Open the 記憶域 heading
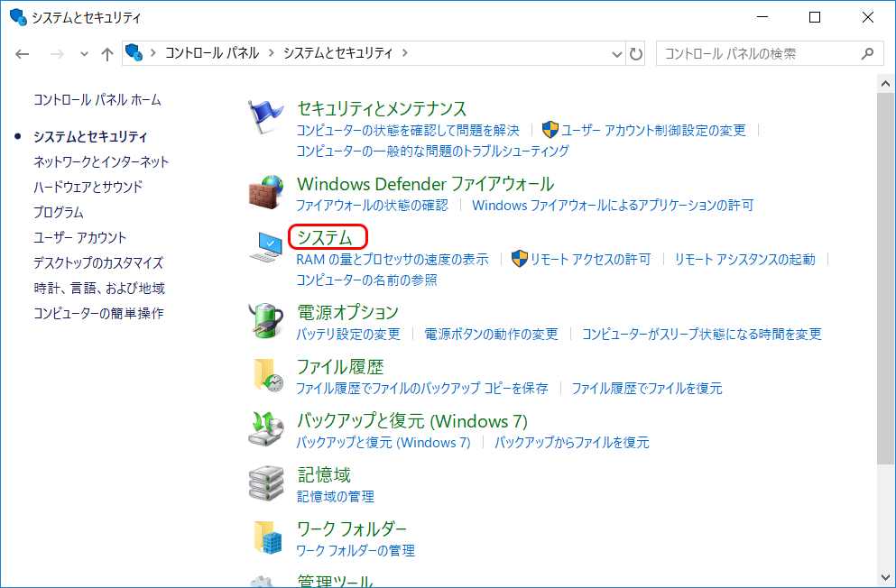Image resolution: width=896 pixels, height=588 pixels. pyautogui.click(x=324, y=475)
